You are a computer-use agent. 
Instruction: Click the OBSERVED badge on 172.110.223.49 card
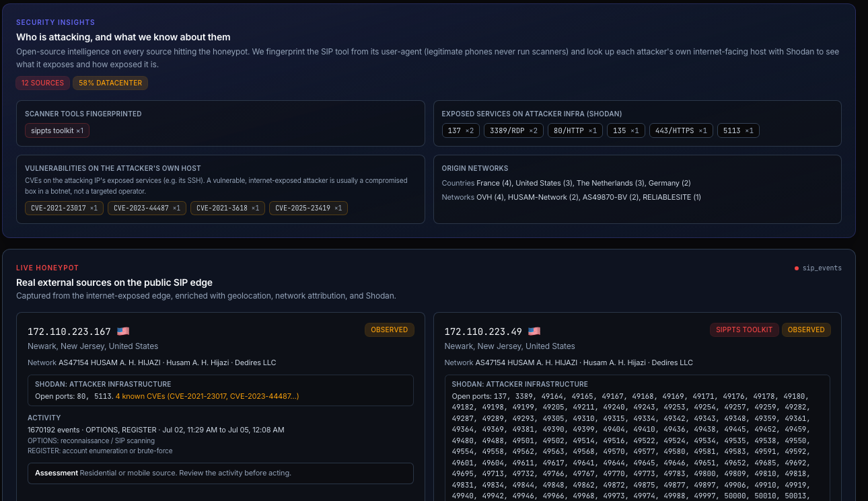pos(806,330)
